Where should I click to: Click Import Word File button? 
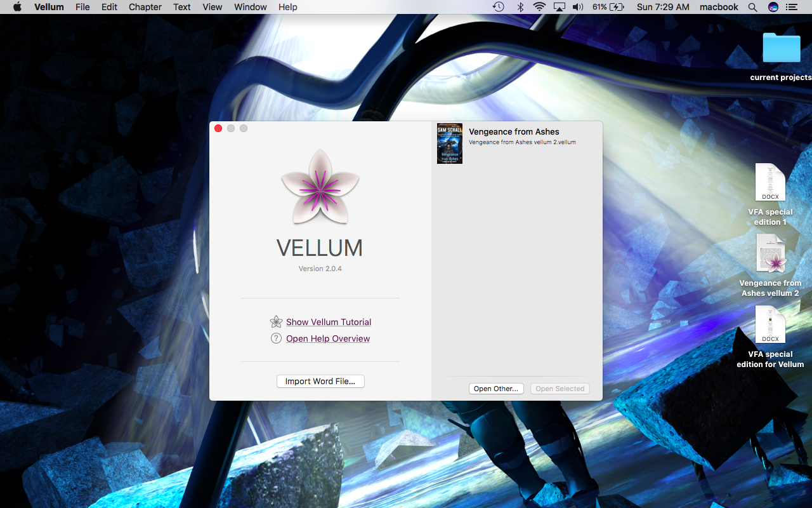pyautogui.click(x=320, y=381)
